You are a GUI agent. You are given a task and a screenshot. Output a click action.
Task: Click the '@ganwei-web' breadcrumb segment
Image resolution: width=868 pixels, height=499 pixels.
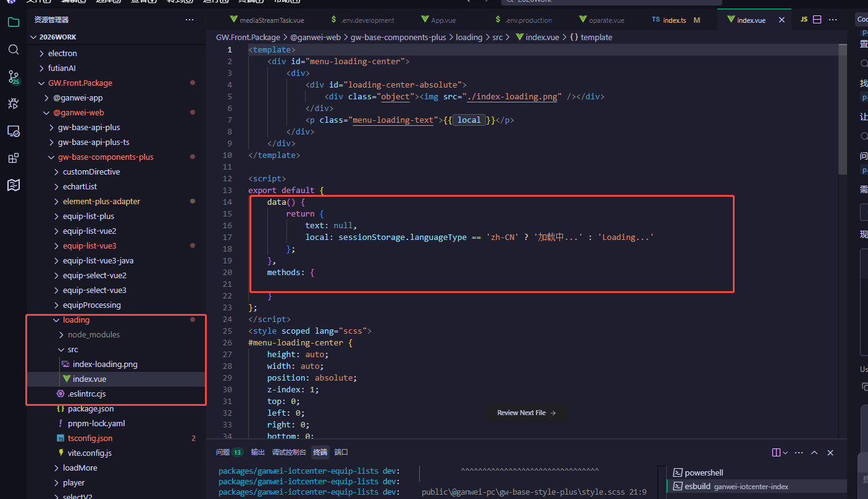click(315, 37)
